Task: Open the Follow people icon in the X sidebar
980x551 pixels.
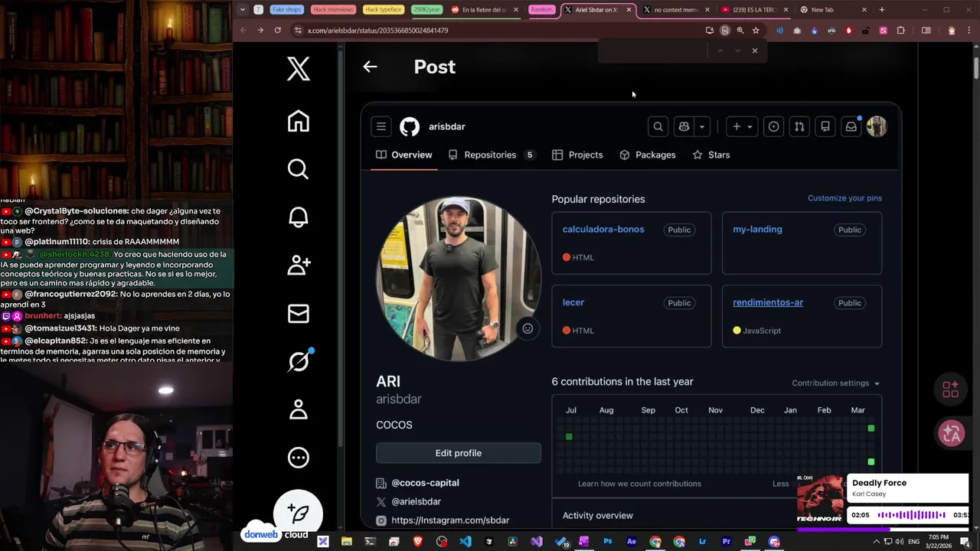Action: [x=299, y=265]
